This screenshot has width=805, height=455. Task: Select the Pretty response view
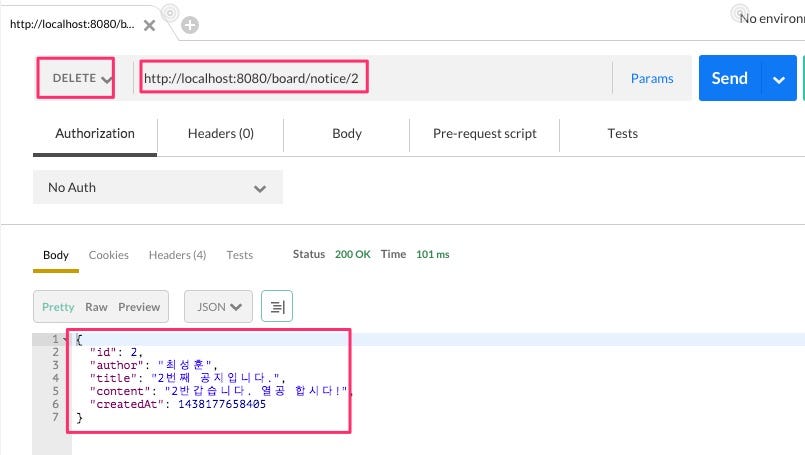(x=58, y=307)
